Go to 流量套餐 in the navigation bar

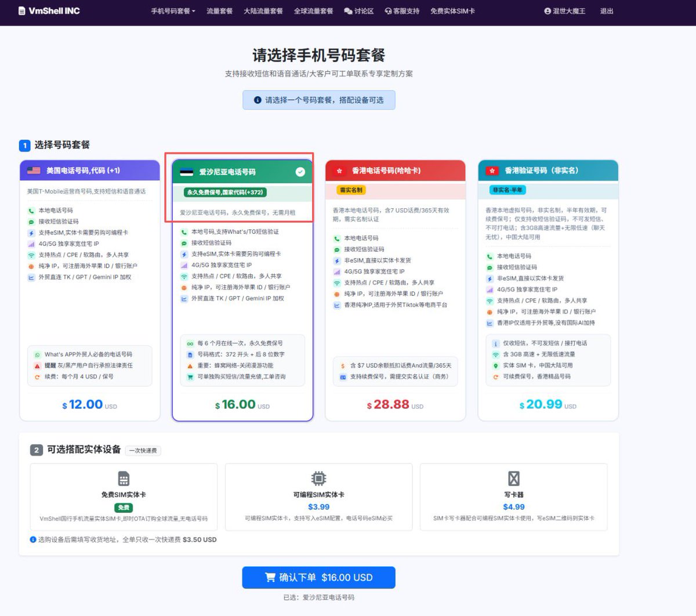point(219,11)
